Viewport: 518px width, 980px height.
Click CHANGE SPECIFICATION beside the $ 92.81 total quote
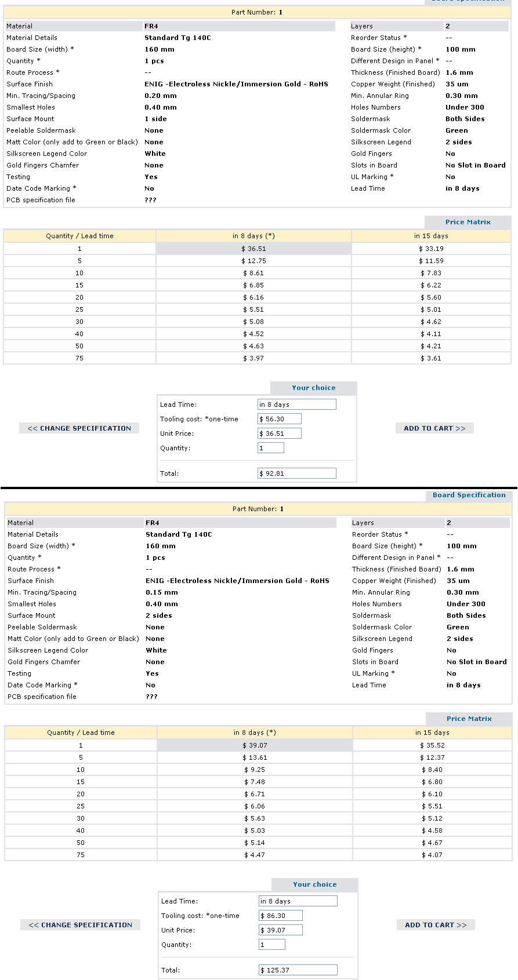tap(79, 428)
